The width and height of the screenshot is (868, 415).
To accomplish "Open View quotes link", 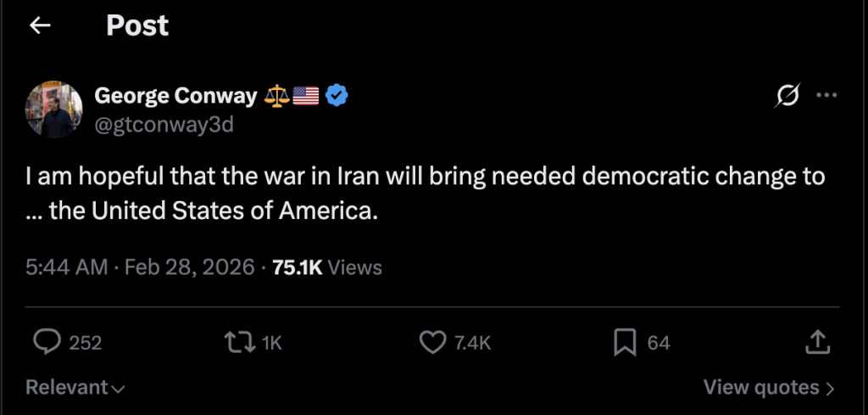I will click(769, 388).
